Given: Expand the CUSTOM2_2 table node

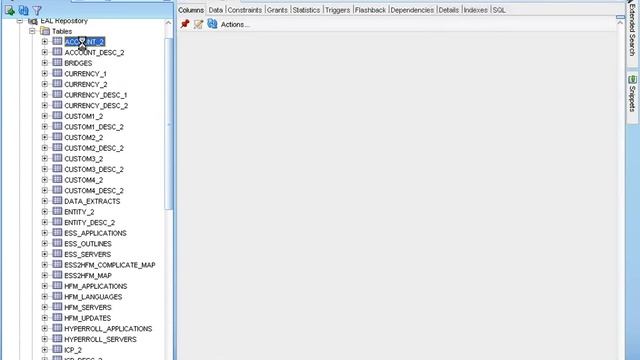Looking at the screenshot, I should pos(44,137).
